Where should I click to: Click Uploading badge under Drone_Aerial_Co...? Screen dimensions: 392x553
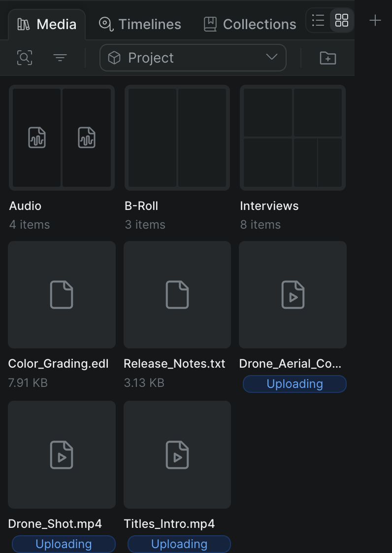tap(294, 384)
